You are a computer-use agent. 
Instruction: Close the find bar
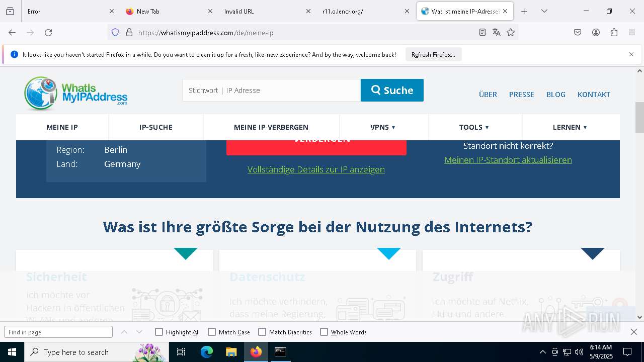[x=634, y=332]
